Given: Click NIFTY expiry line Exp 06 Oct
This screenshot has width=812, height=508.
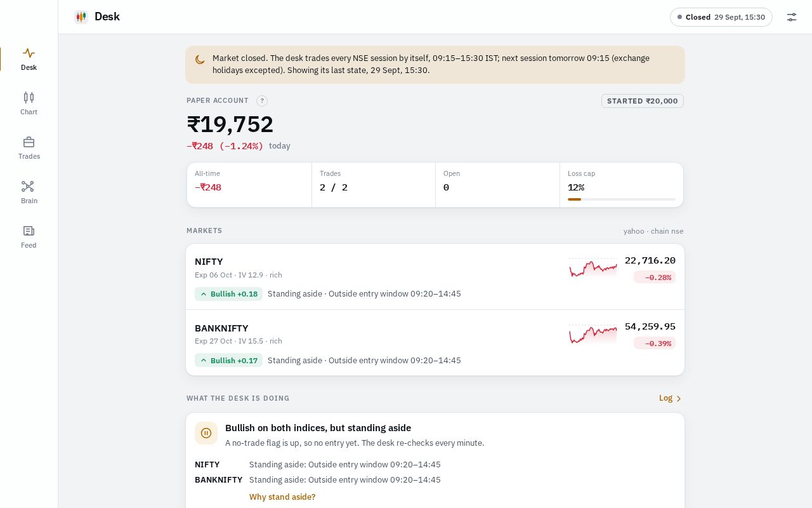Looking at the screenshot, I should (239, 275).
